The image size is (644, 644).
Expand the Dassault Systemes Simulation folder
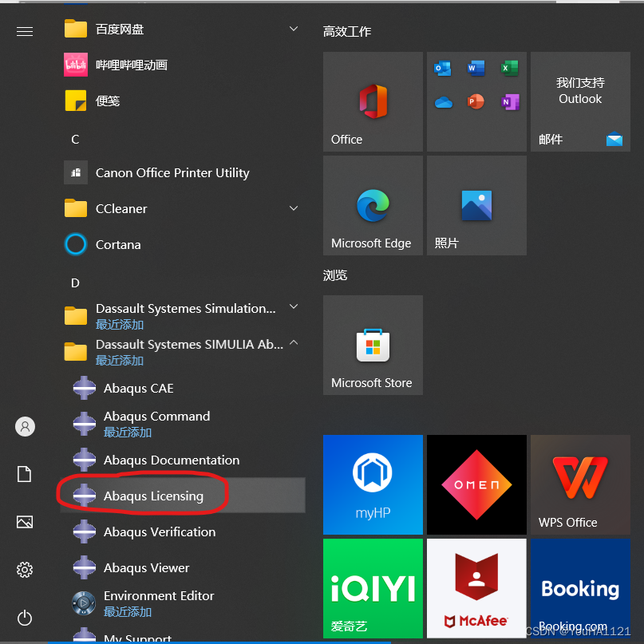click(294, 306)
